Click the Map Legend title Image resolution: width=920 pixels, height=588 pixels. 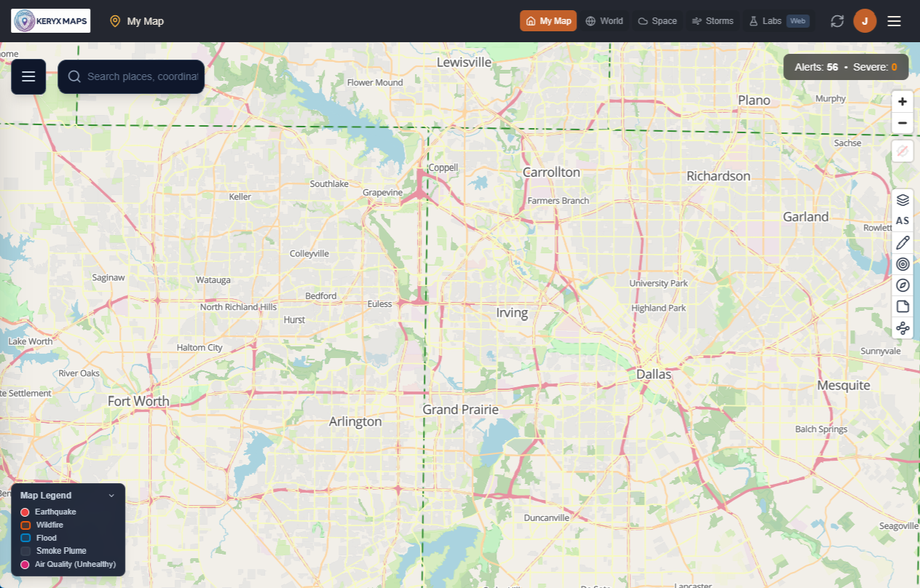point(46,496)
